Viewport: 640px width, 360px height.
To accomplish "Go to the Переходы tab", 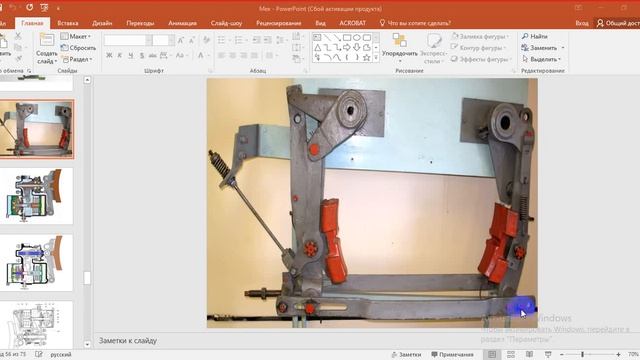I will pyautogui.click(x=140, y=23).
